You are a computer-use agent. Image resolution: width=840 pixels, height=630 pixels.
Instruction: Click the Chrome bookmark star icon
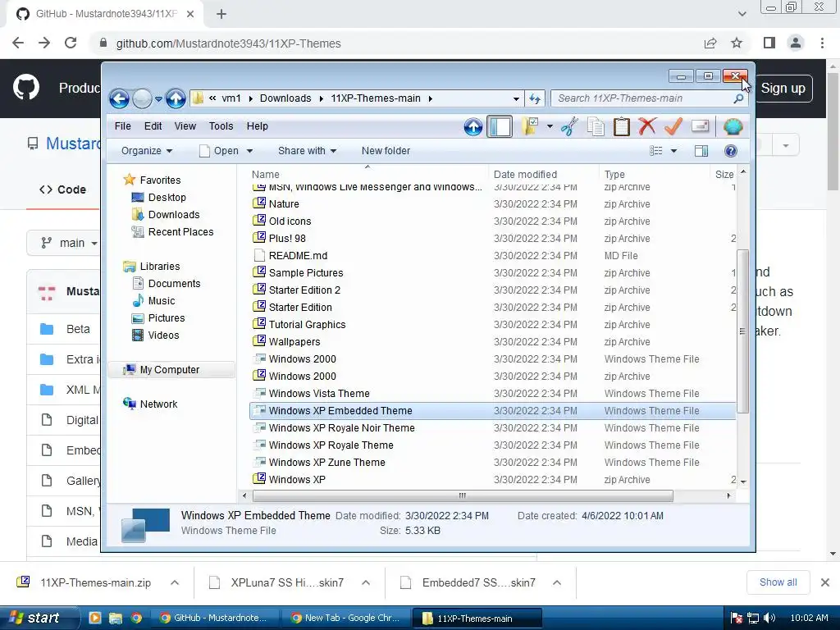pyautogui.click(x=737, y=43)
